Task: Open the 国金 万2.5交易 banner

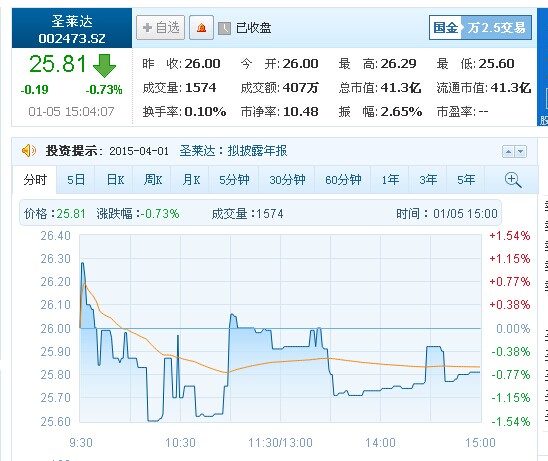Action: (x=480, y=27)
